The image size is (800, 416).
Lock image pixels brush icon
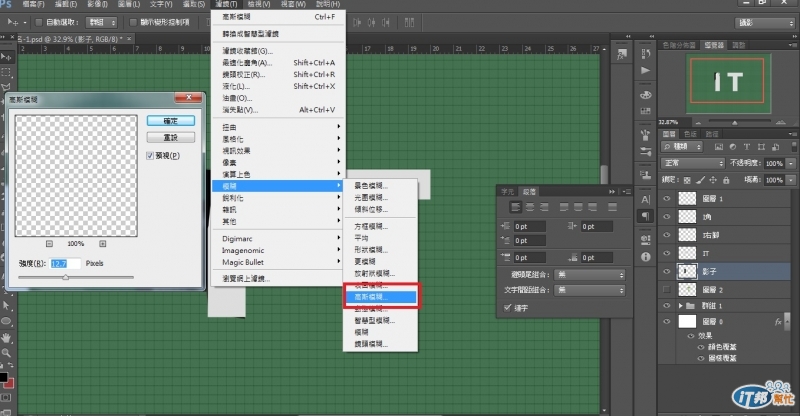tap(701, 180)
